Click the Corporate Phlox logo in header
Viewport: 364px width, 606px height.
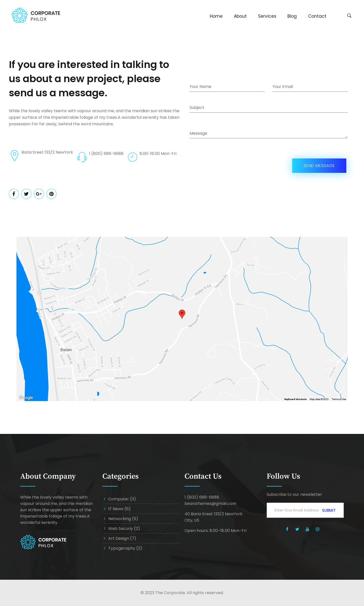[x=36, y=16]
